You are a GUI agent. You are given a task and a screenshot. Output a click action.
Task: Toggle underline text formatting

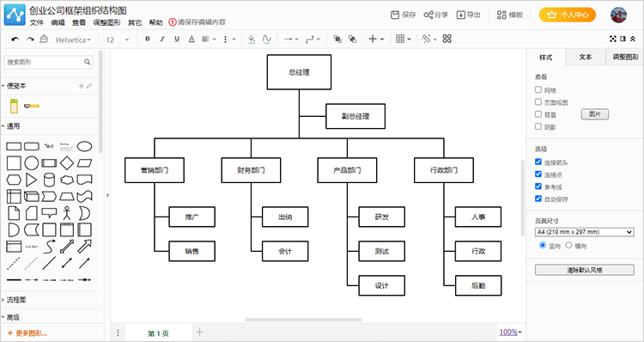pyautogui.click(x=177, y=39)
